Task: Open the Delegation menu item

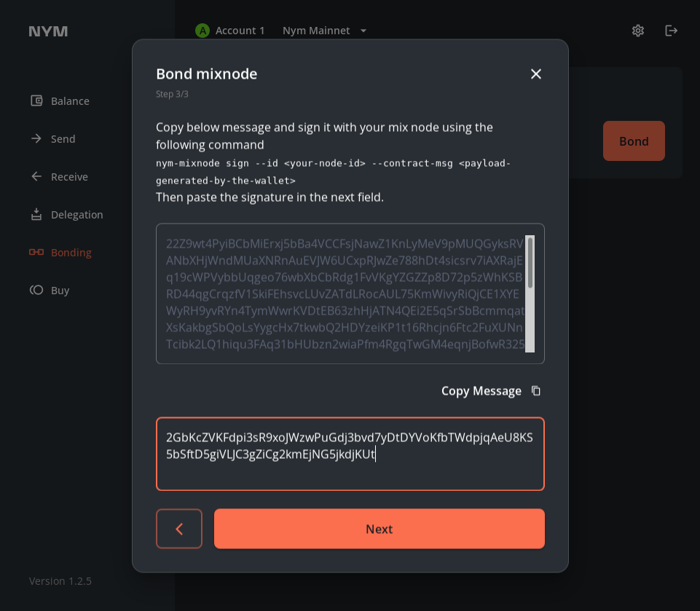Action: tap(76, 214)
